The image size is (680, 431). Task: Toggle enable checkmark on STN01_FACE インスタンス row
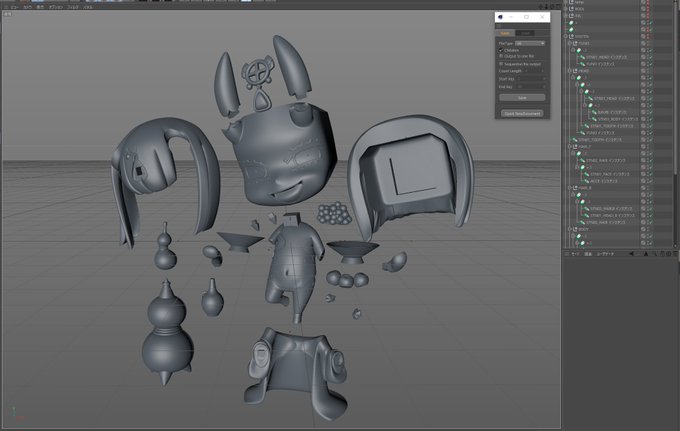[651, 174]
